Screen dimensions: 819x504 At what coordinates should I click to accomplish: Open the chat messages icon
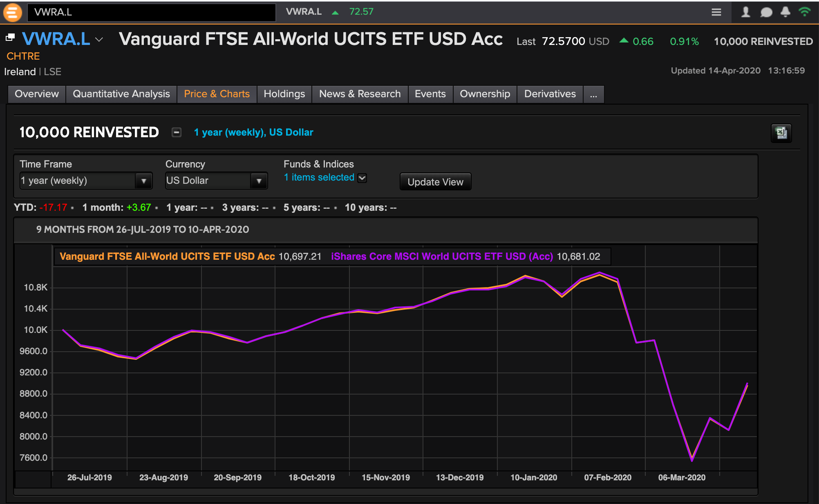coord(766,12)
